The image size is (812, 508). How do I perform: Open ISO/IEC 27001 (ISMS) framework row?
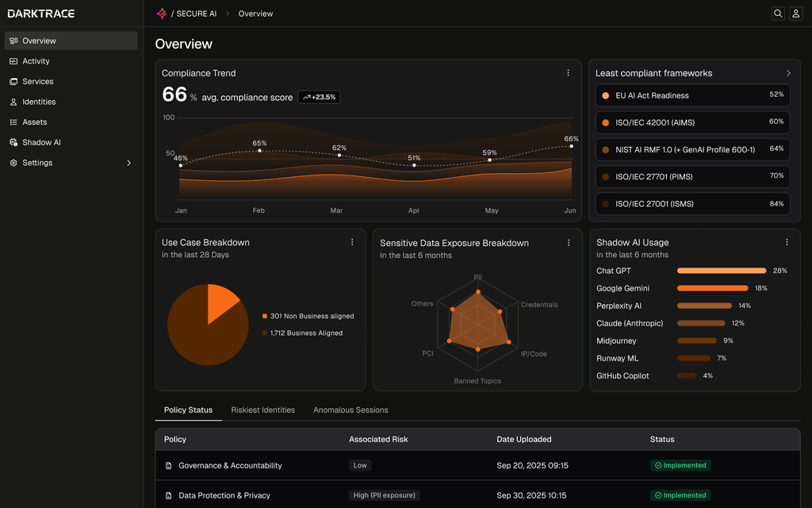(693, 204)
